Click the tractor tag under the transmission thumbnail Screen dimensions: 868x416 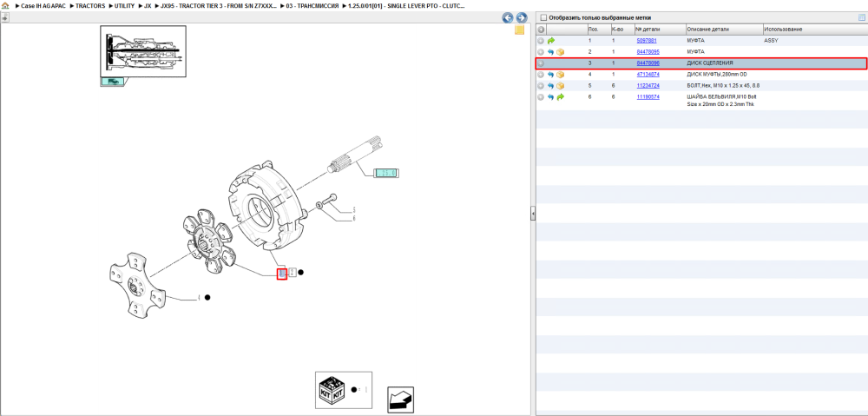[x=112, y=82]
